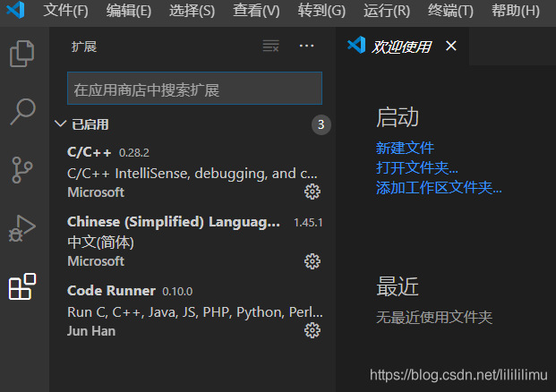Image resolution: width=556 pixels, height=392 pixels.
Task: Open the 文件(F) menu
Action: click(65, 12)
